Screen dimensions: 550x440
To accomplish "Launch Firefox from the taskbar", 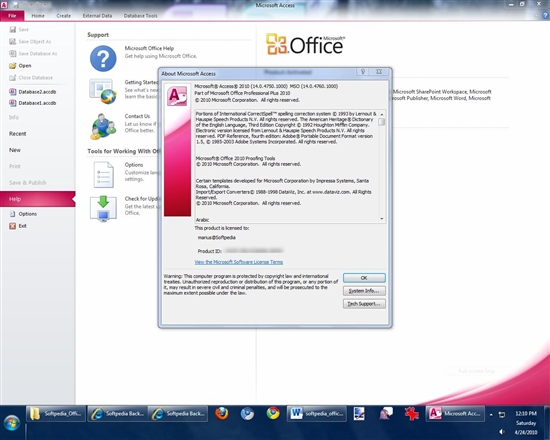I will [222, 414].
